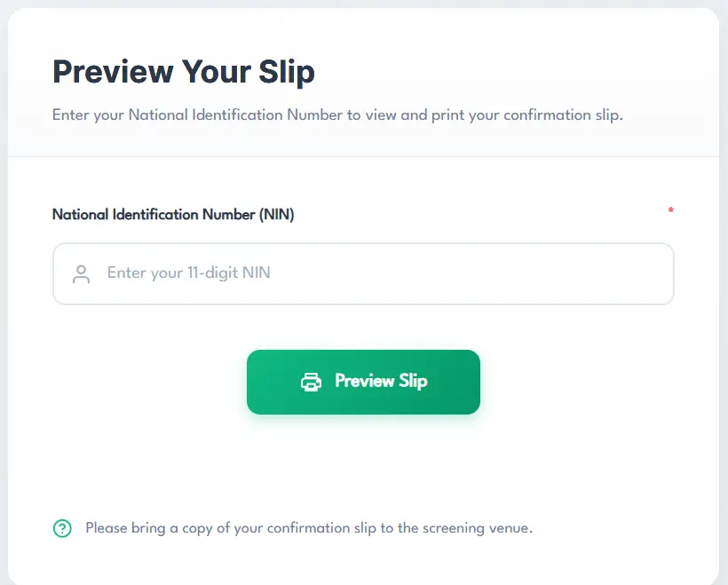Click the person icon in the NIN field
Screen dimensions: 728x585
(x=82, y=273)
